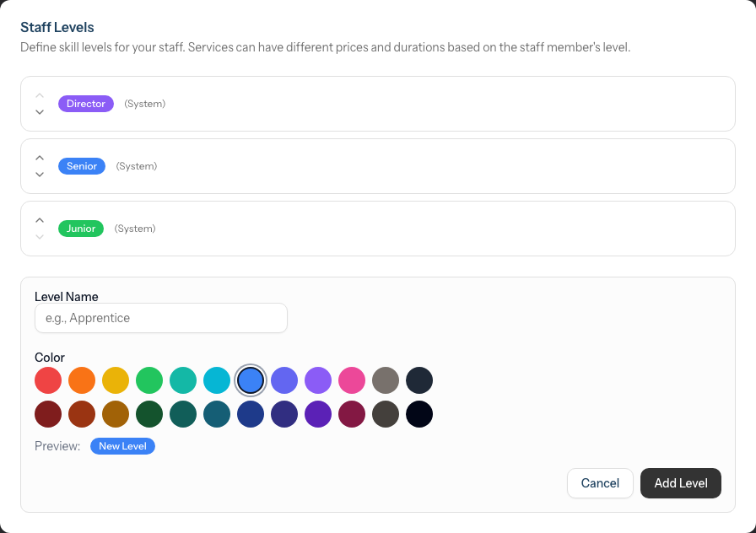Pick the burnt orange color swatch
The image size is (756, 533).
point(82,414)
